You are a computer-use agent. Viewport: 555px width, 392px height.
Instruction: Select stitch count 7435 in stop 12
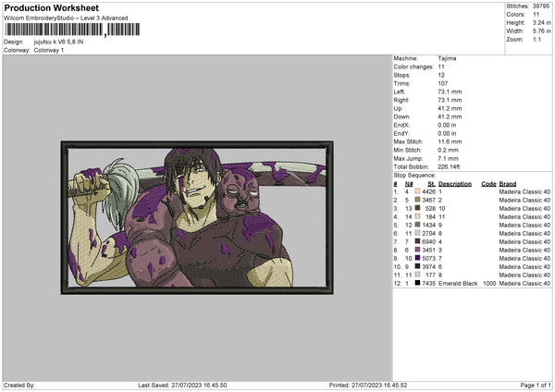(428, 283)
